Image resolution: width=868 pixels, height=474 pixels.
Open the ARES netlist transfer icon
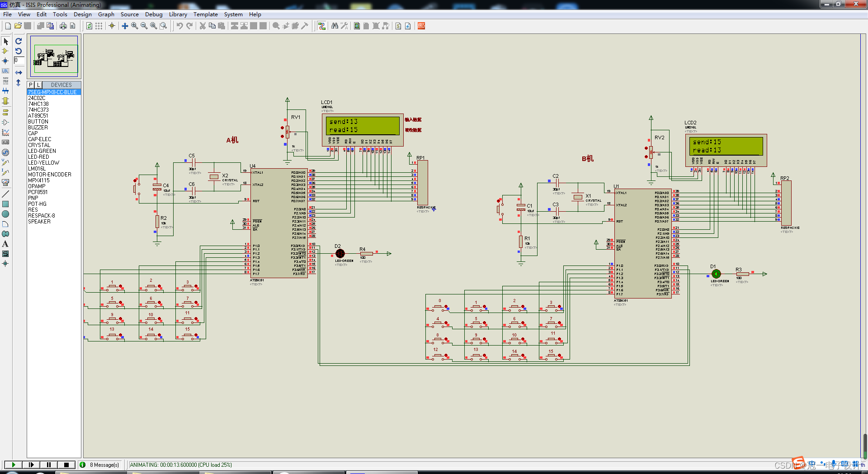pos(421,26)
